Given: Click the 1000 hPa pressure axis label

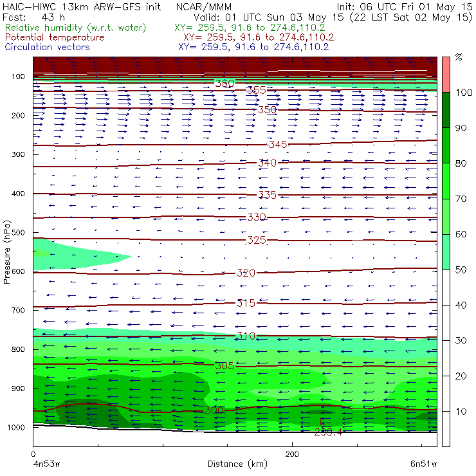Looking at the screenshot, I should (x=16, y=427).
